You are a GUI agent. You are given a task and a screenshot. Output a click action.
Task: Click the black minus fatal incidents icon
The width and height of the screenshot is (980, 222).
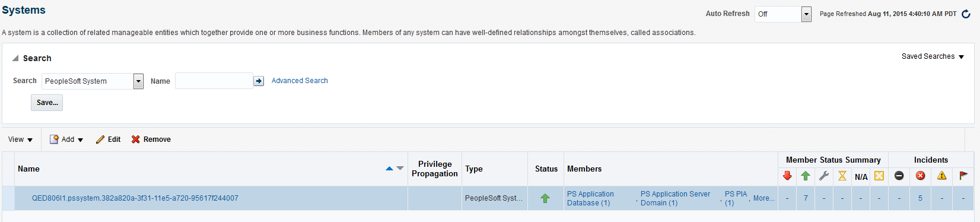click(899, 176)
